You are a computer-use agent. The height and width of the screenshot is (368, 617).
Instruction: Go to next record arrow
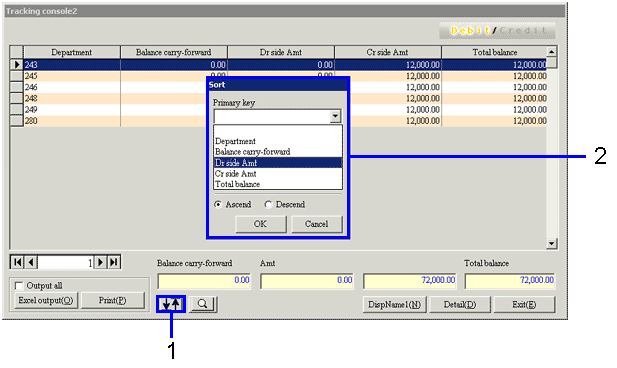pos(100,262)
